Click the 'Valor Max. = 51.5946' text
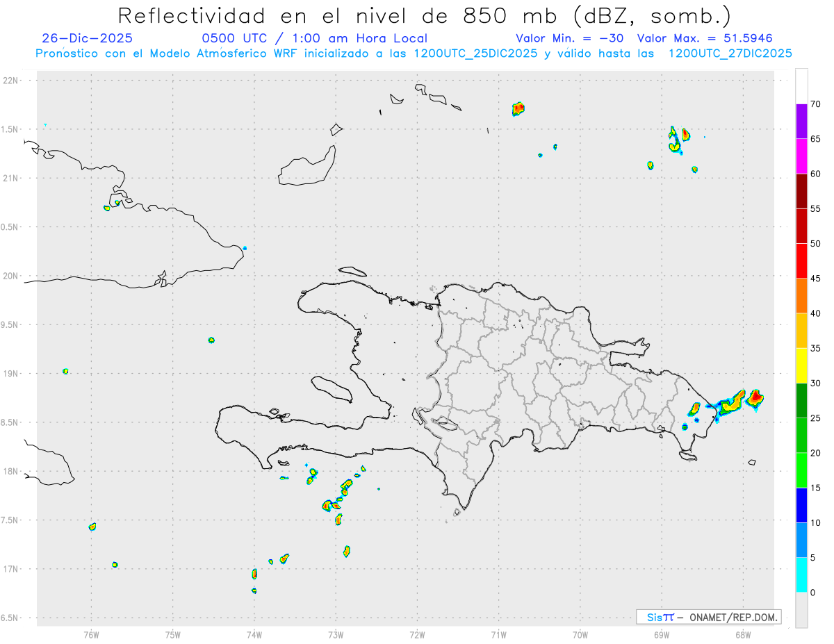834x644 pixels. coord(705,38)
